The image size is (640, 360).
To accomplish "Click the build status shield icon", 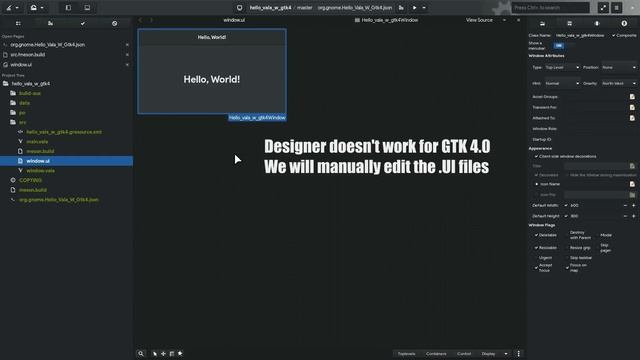I will [240, 7].
